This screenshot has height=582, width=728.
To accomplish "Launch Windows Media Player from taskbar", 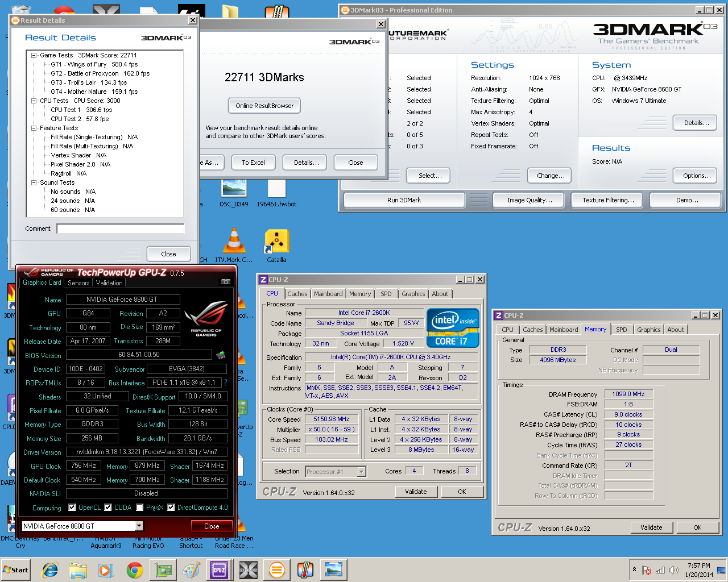I will [x=106, y=569].
